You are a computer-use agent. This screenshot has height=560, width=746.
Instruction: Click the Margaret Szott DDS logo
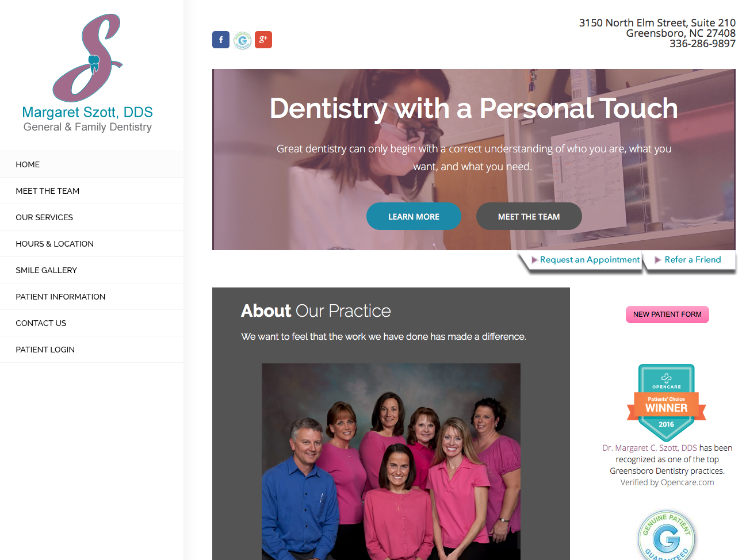click(x=87, y=73)
